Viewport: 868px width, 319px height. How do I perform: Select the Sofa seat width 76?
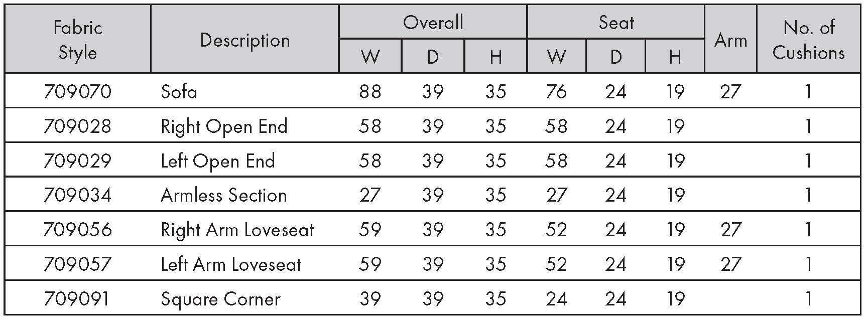[556, 91]
